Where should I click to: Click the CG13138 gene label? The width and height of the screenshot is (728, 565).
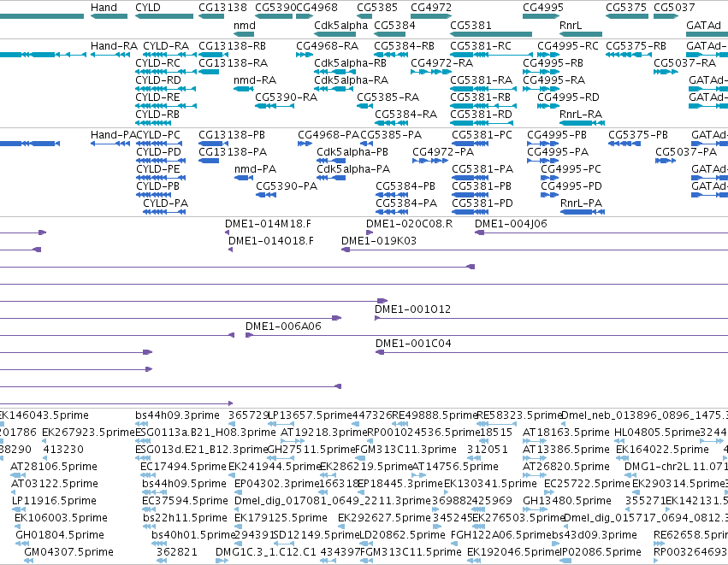[x=222, y=8]
